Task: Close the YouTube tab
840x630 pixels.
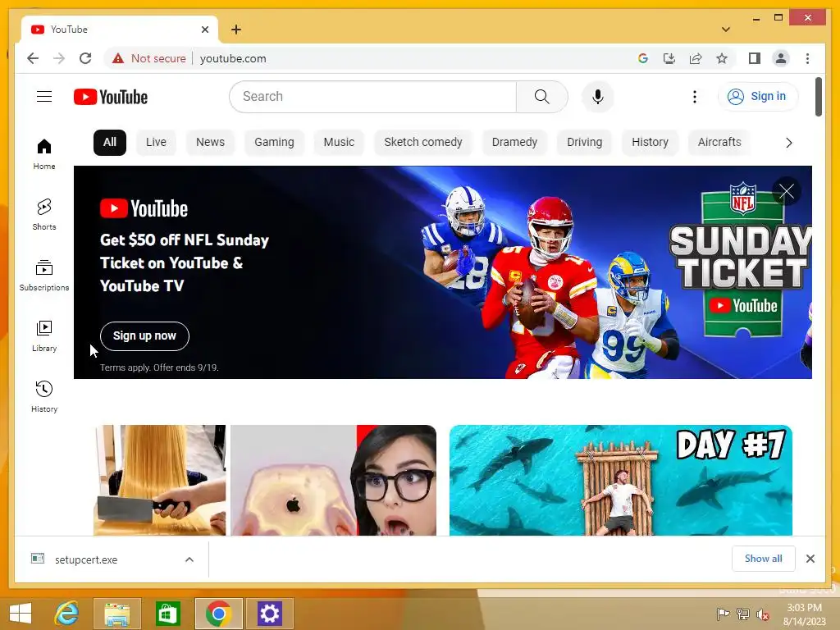Action: coord(204,30)
